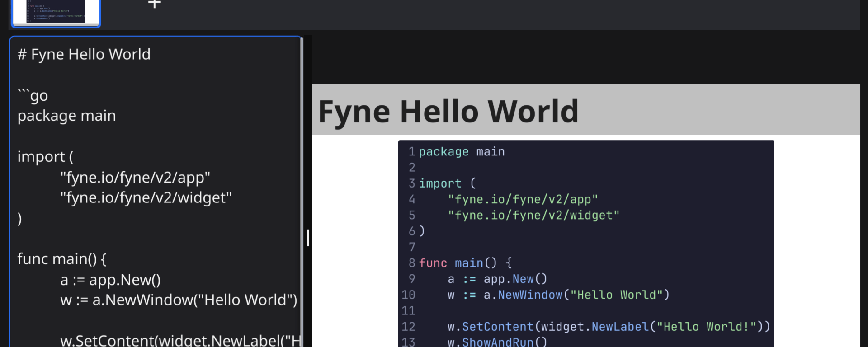Viewport: 868px width, 347px height.
Task: Click 'import (' line in the editor
Action: (45, 157)
